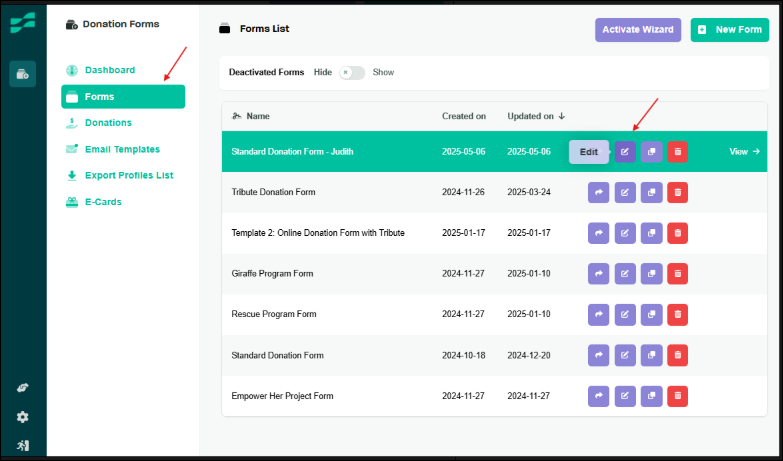Click the New Form button
This screenshot has width=783, height=461.
click(x=729, y=30)
